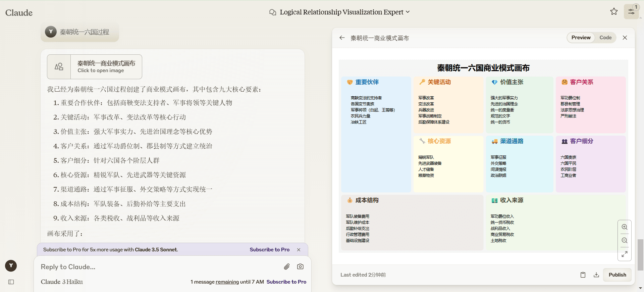Image resolution: width=644 pixels, height=292 pixels.
Task: Click the page vertical scrollbar
Action: tap(641, 254)
